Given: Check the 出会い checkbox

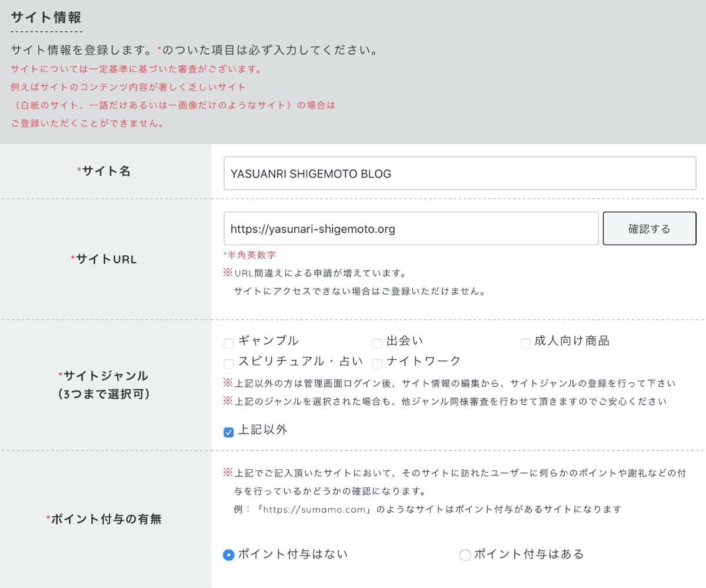Looking at the screenshot, I should pos(377,343).
